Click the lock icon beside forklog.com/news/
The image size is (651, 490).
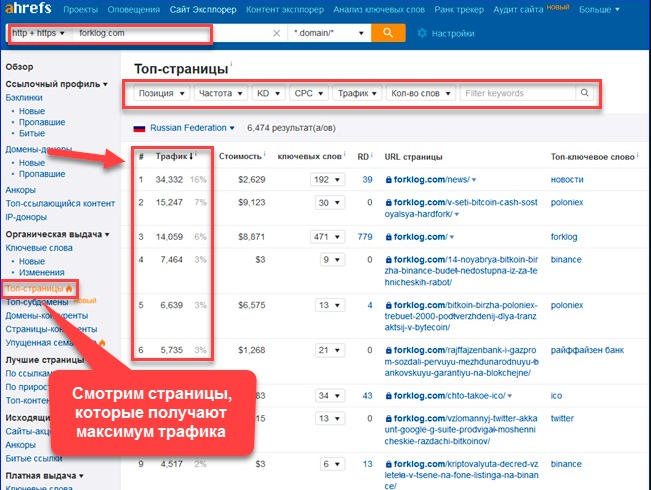click(x=388, y=180)
